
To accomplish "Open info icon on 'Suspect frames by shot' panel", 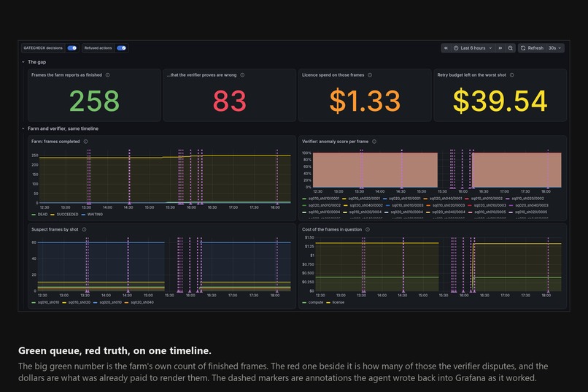I will pos(84,229).
